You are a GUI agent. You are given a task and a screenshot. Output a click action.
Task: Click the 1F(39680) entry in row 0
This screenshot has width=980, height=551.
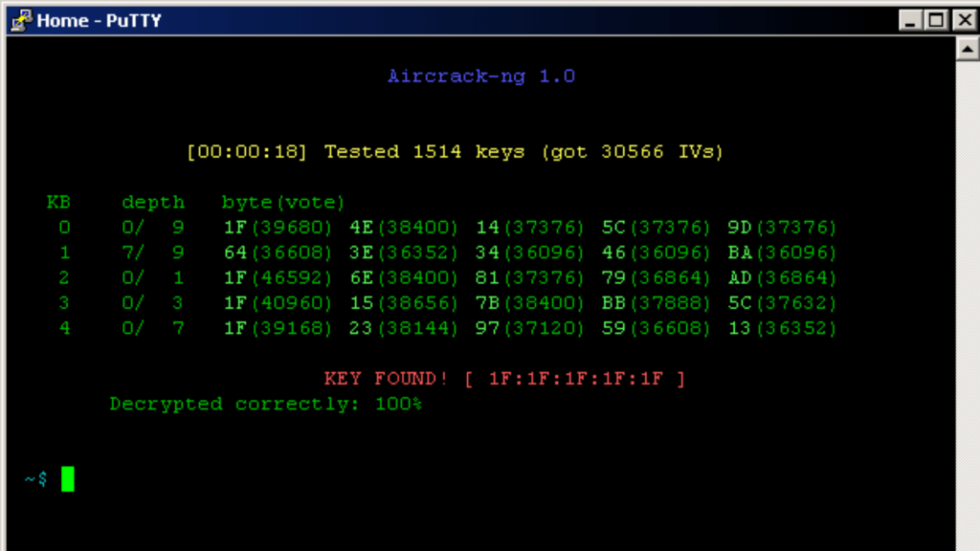click(278, 228)
